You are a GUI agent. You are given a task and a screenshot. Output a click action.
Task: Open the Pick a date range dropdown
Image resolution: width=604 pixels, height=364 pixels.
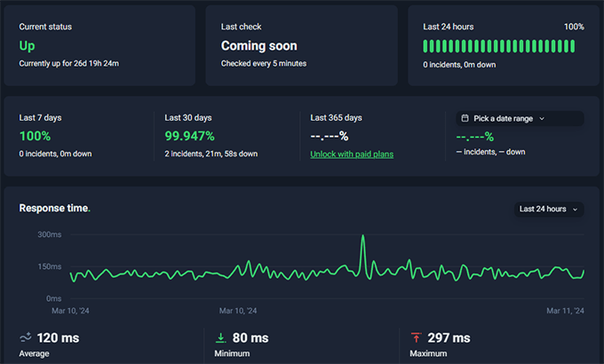[x=520, y=119]
